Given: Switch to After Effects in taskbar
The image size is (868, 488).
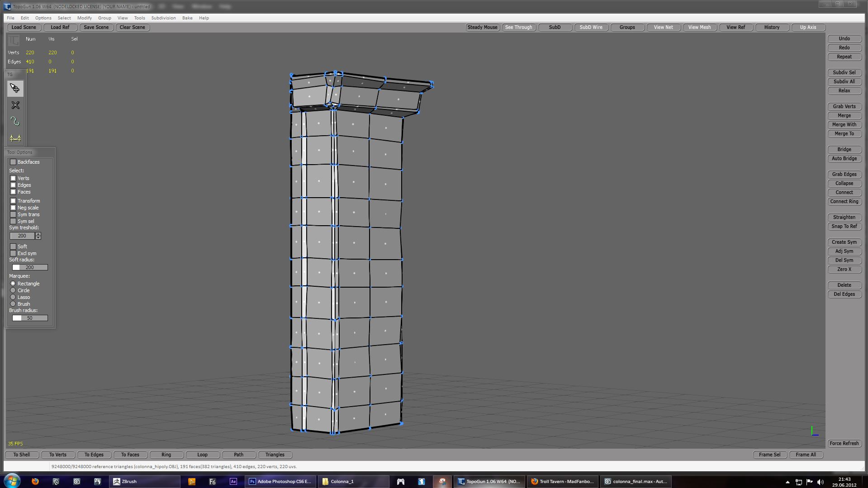Looking at the screenshot, I should pyautogui.click(x=233, y=482).
